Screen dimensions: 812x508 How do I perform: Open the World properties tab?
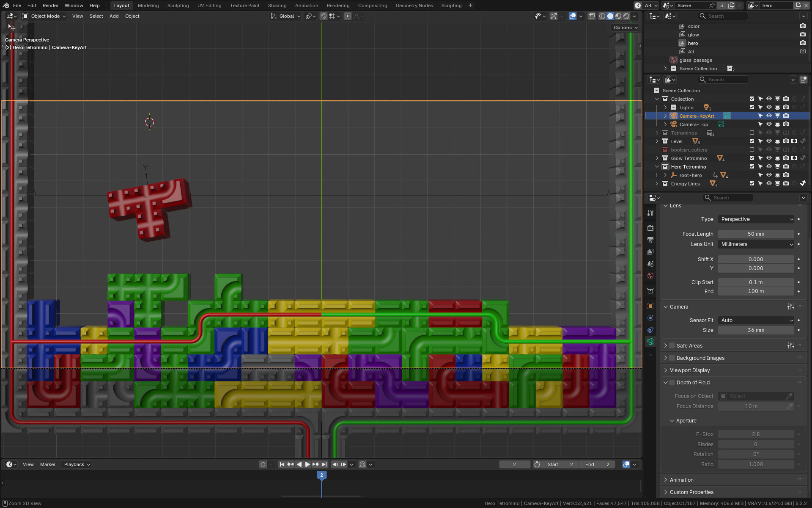[650, 276]
